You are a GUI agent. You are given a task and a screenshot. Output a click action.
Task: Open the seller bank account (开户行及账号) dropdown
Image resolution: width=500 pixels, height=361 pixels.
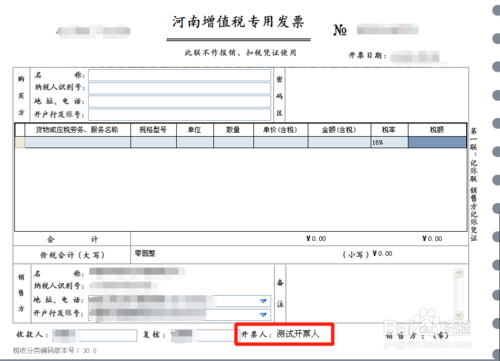(x=263, y=315)
